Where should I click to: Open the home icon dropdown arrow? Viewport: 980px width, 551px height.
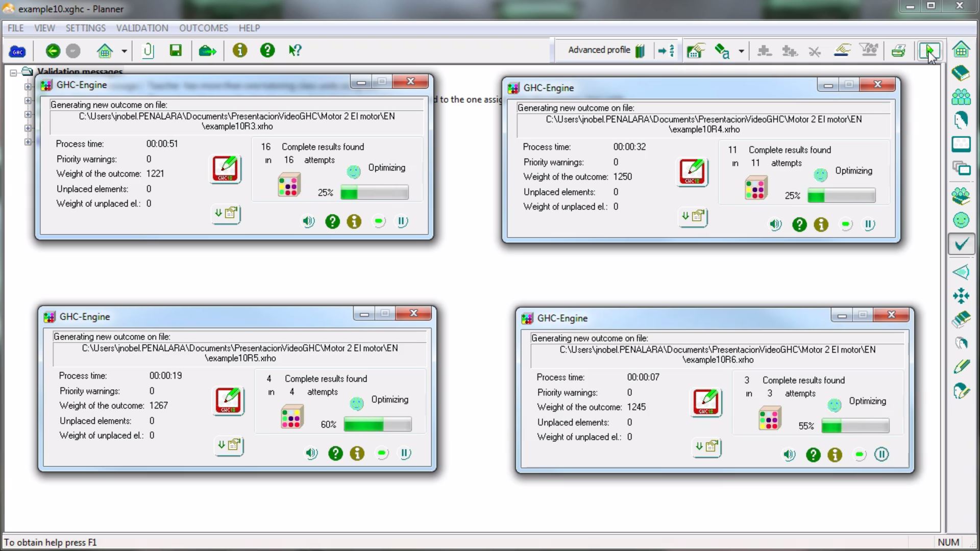tap(124, 51)
